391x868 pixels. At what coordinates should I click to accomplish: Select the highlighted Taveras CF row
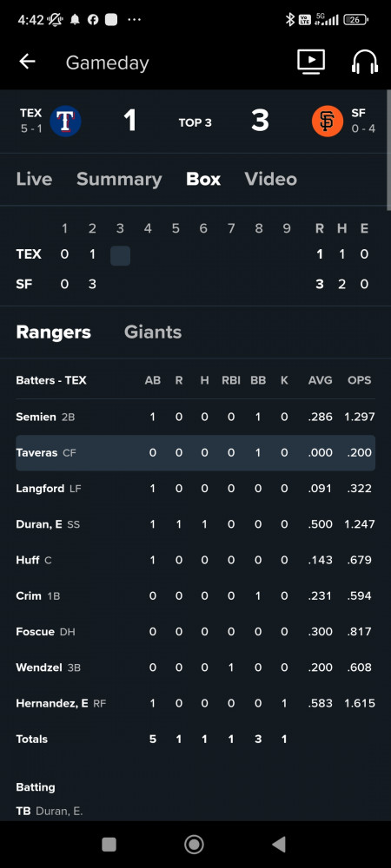pyautogui.click(x=195, y=453)
